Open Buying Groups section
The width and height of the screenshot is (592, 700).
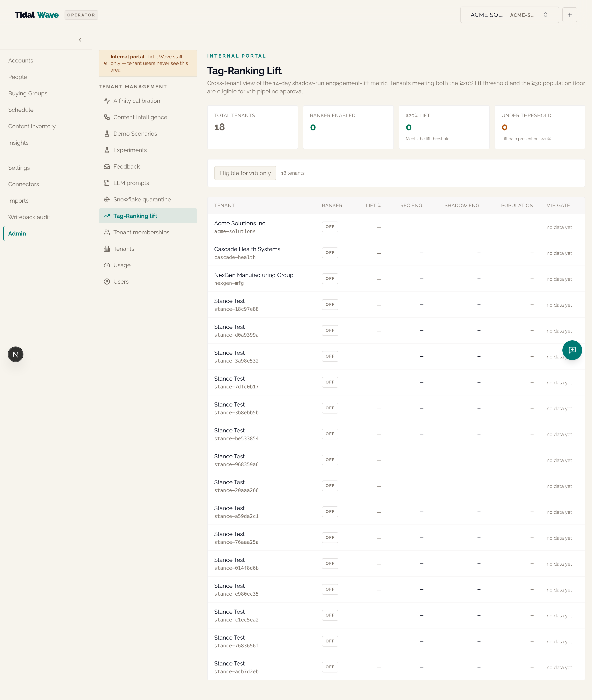[28, 93]
